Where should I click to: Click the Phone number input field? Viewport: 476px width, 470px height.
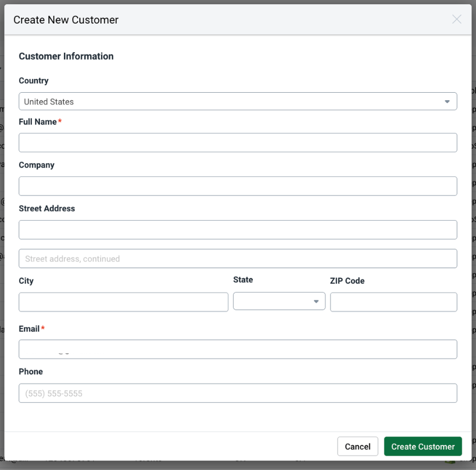[238, 393]
